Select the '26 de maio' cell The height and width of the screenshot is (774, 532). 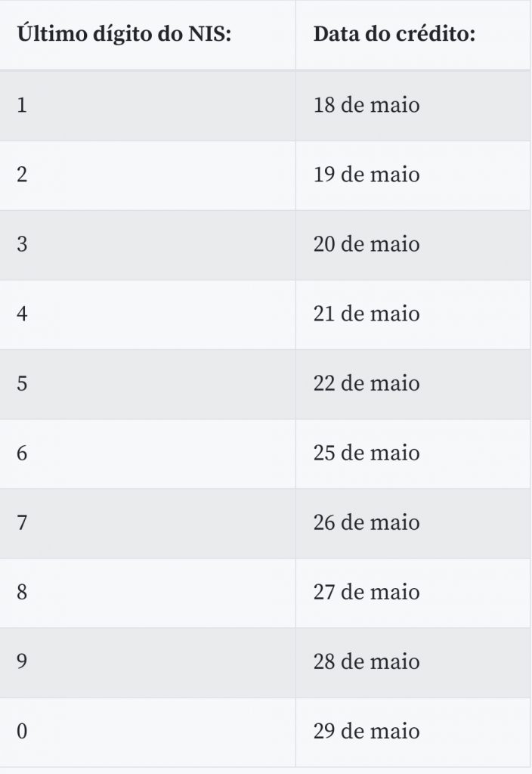point(413,523)
